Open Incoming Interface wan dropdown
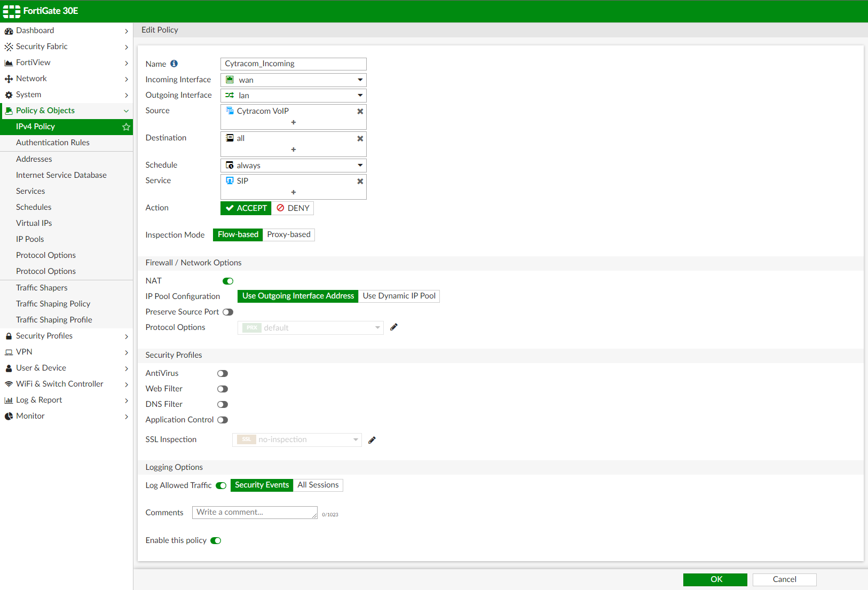The height and width of the screenshot is (590, 868). [x=294, y=80]
